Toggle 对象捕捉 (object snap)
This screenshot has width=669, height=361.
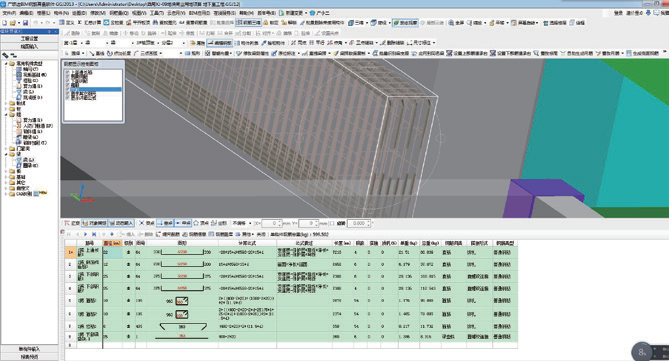pyautogui.click(x=95, y=223)
